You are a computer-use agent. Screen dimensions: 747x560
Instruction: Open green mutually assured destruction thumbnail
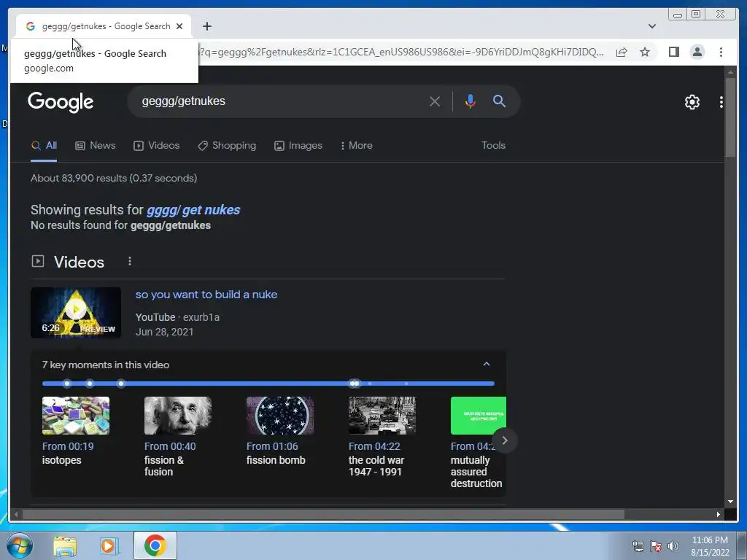(479, 416)
